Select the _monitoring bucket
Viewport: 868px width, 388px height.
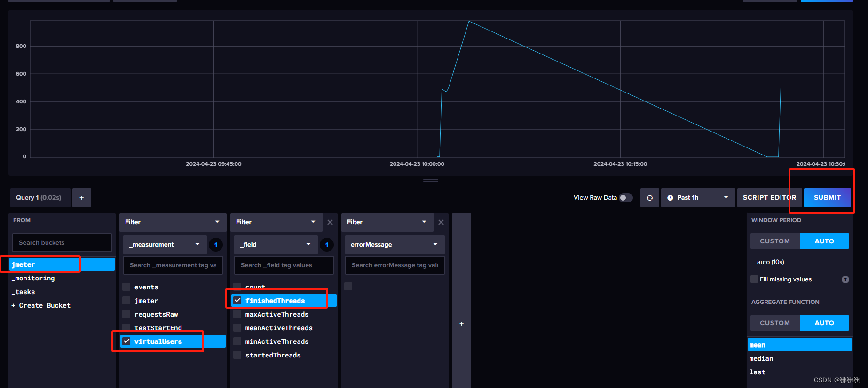(x=62, y=278)
